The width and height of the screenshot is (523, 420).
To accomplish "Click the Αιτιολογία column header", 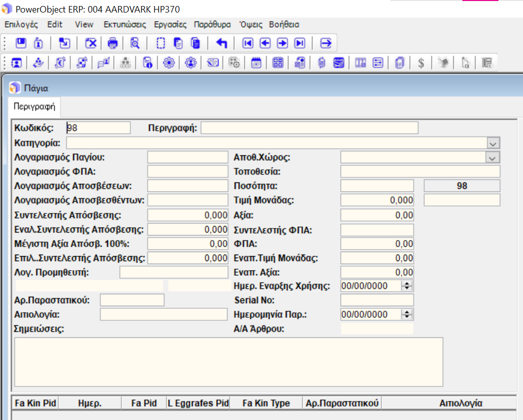I will tap(460, 403).
